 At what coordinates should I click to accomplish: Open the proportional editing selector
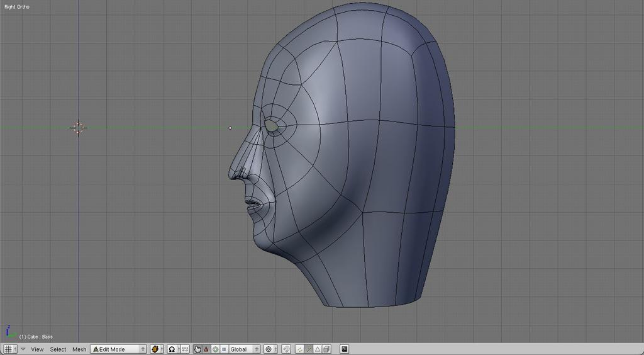click(270, 349)
